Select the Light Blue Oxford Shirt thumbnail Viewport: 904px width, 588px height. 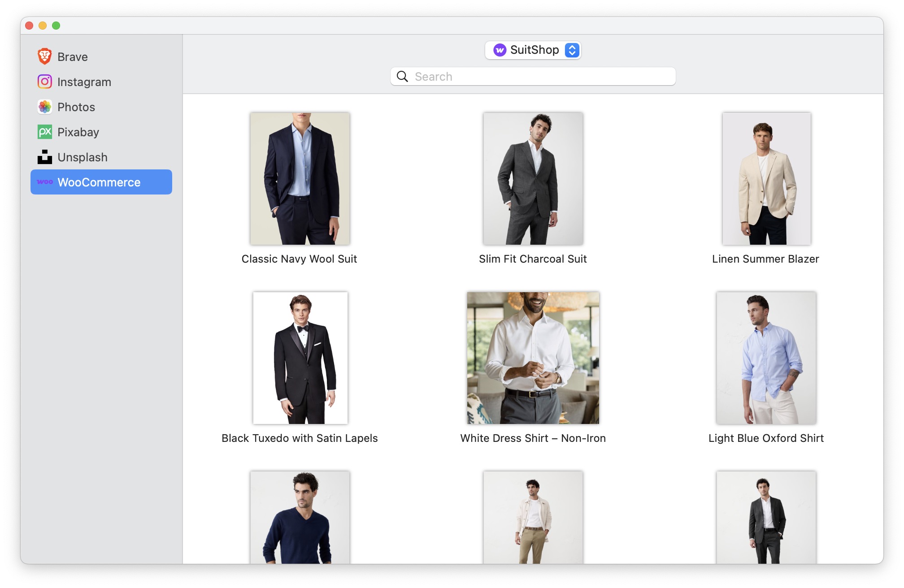[766, 358]
